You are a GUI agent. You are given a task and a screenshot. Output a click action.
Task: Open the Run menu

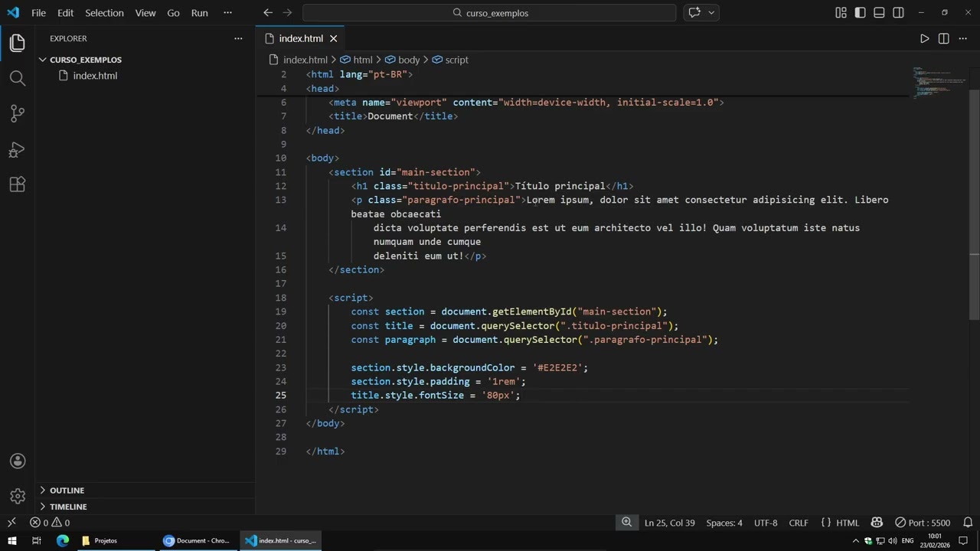pyautogui.click(x=200, y=12)
